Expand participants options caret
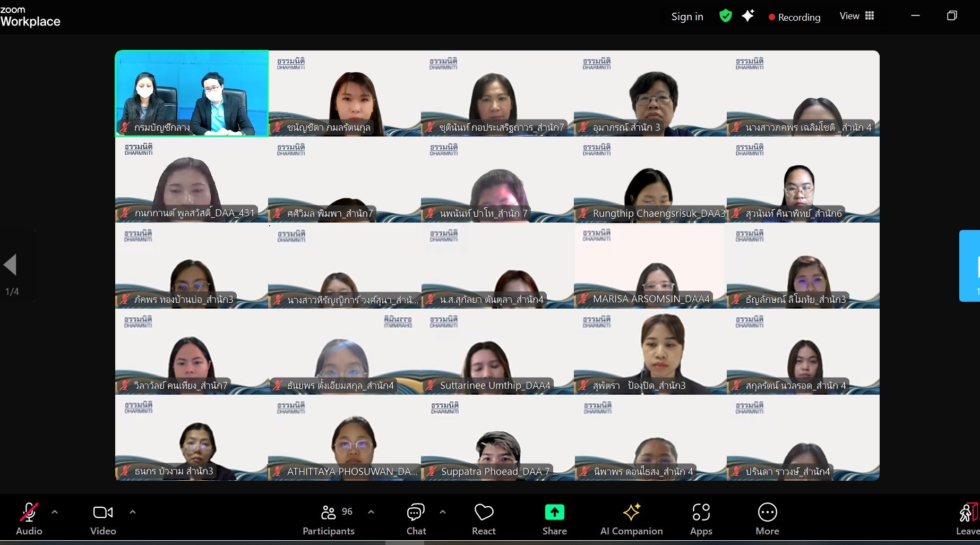980x545 pixels. tap(371, 512)
